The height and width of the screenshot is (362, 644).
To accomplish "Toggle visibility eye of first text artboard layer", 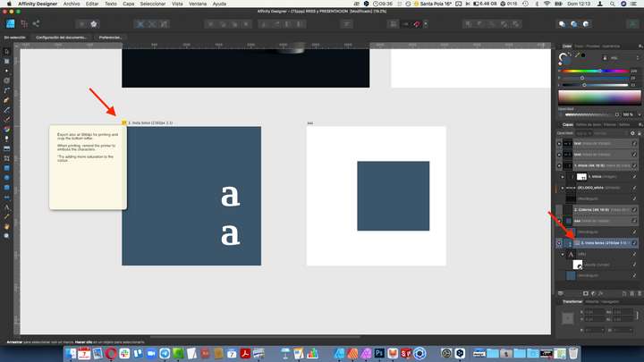I will tap(559, 144).
